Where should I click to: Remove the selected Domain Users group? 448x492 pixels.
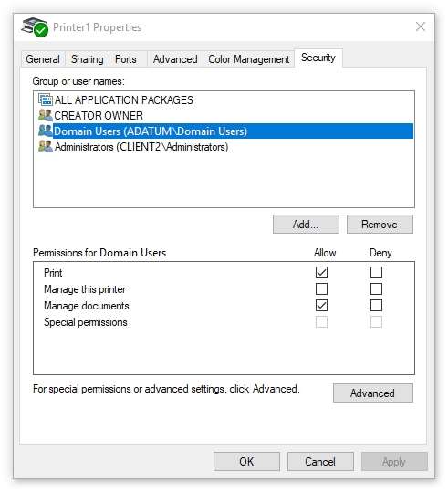click(x=380, y=224)
